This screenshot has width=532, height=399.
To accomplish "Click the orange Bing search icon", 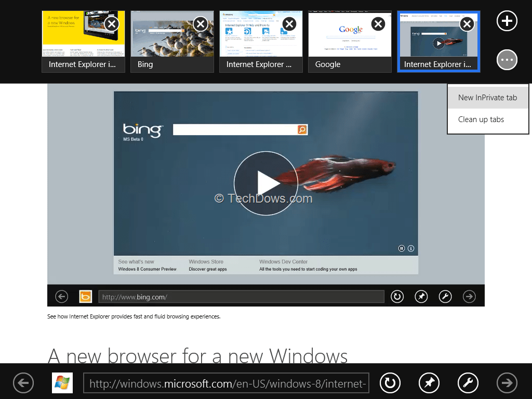I will point(302,129).
